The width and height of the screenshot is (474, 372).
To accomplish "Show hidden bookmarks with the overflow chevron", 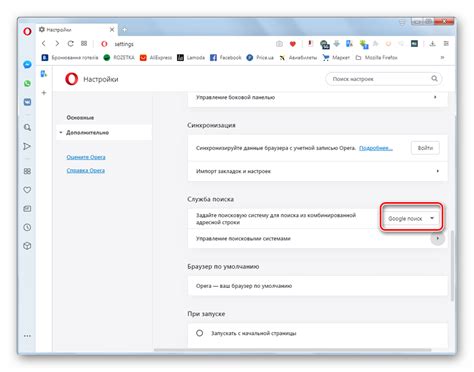I will (x=443, y=58).
